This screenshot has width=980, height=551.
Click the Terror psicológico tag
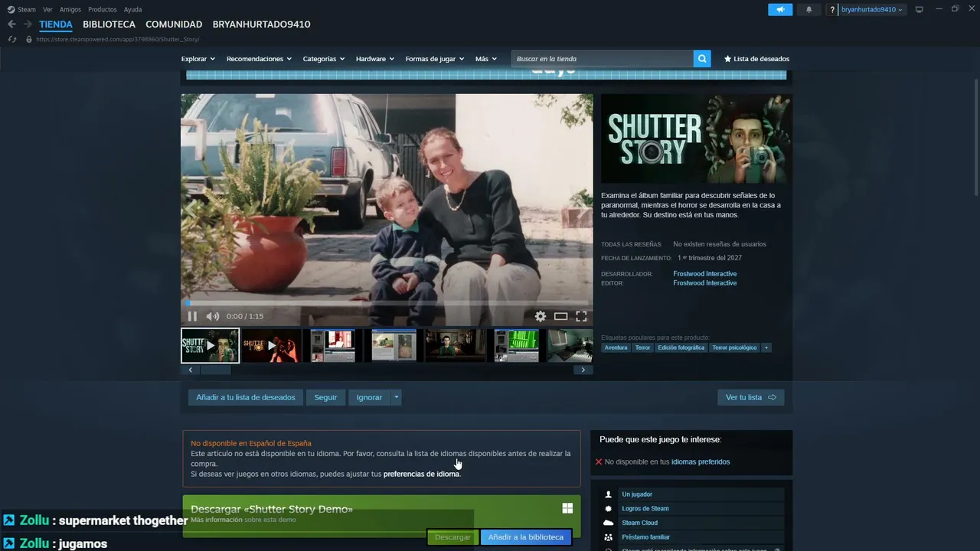[x=734, y=347]
